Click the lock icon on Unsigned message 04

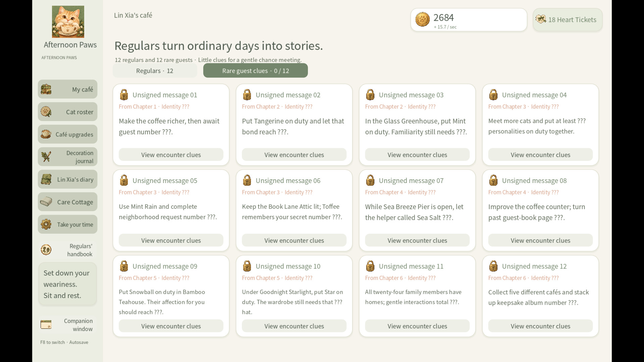click(493, 95)
